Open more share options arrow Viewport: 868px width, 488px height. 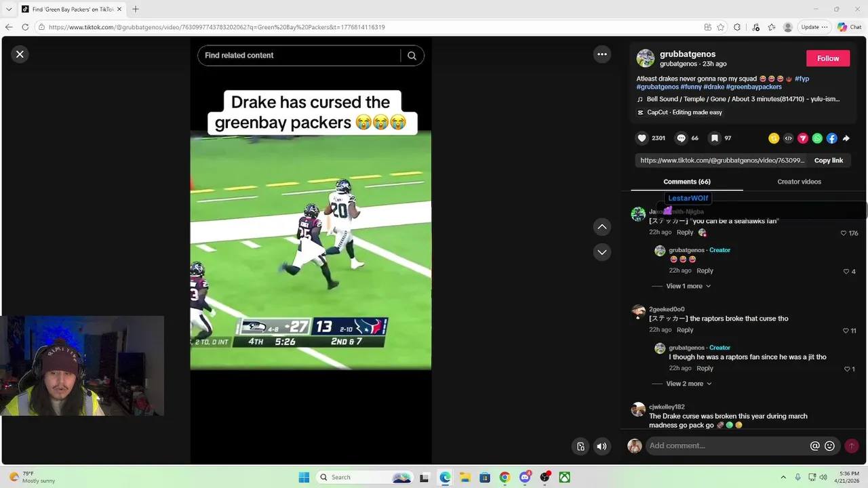pyautogui.click(x=846, y=138)
